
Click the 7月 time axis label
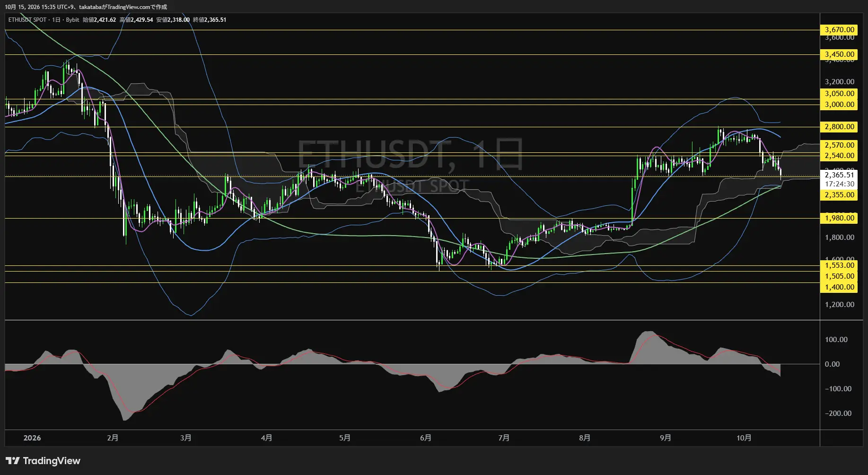click(x=504, y=438)
